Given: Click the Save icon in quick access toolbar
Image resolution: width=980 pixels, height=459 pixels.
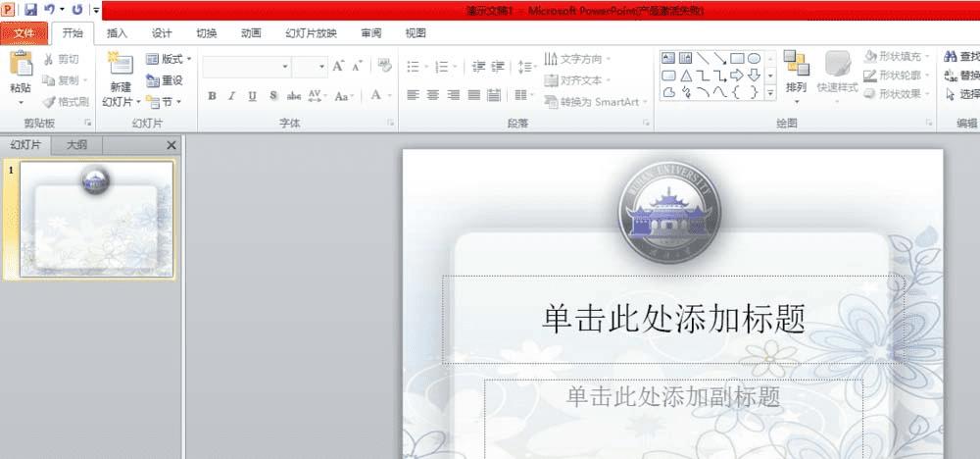Looking at the screenshot, I should tap(30, 10).
